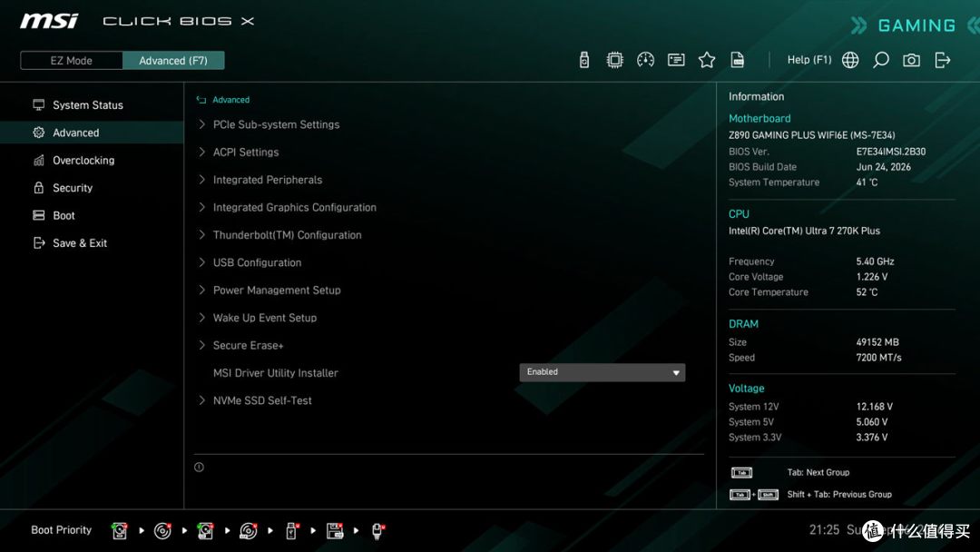The image size is (980, 552).
Task: Select the first hard disk boot priority device
Action: point(120,531)
